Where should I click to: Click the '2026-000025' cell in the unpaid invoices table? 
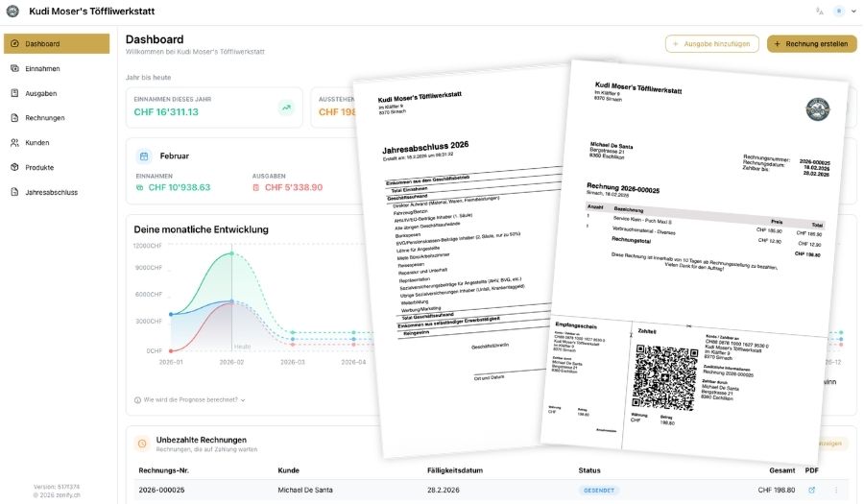pyautogui.click(x=161, y=490)
